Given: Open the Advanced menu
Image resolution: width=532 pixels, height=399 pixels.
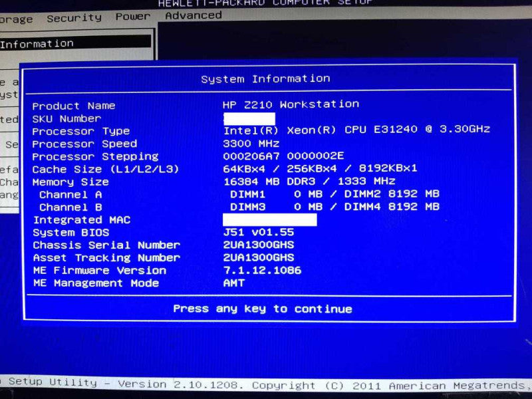Looking at the screenshot, I should [194, 15].
